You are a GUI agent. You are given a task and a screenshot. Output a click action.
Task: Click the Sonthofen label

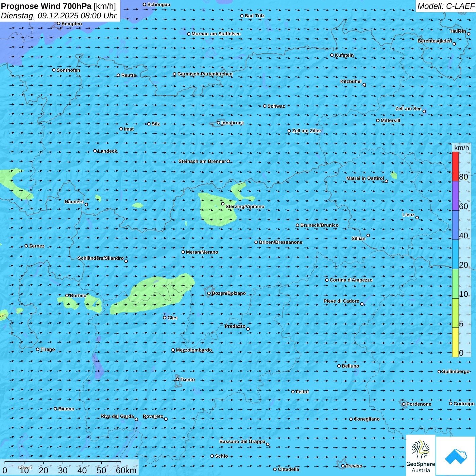pyautogui.click(x=68, y=70)
